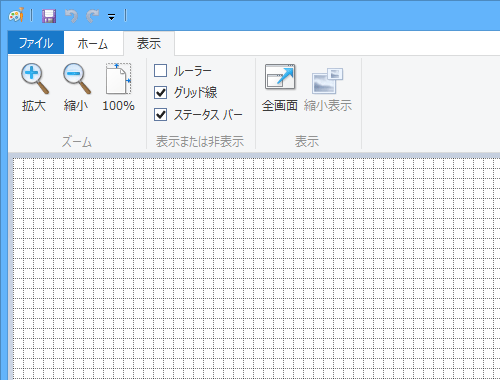Redo the action in quick access toolbar
The height and width of the screenshot is (380, 500).
coord(92,16)
